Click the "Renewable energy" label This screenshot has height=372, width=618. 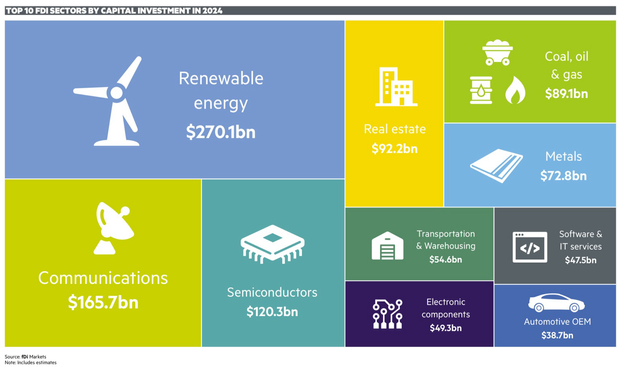tap(221, 91)
